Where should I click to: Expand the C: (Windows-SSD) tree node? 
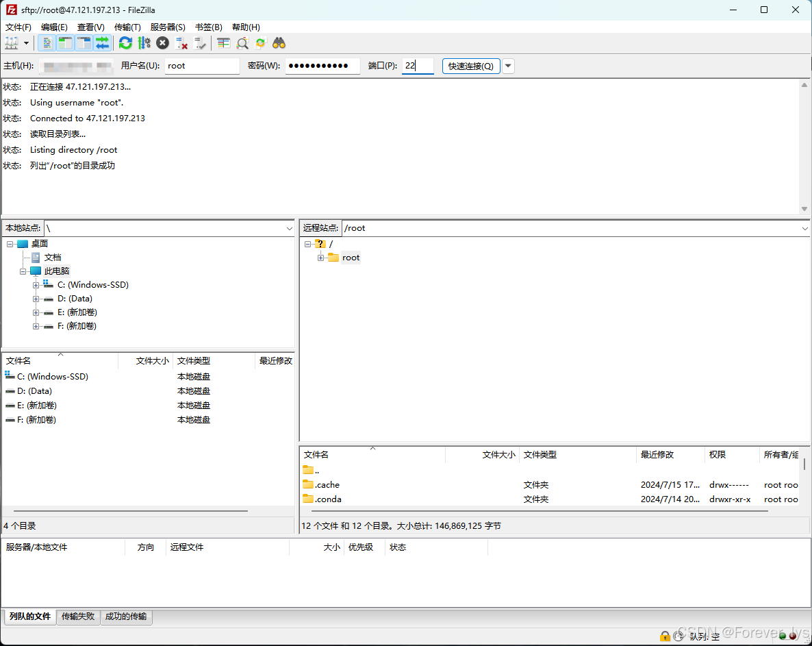[36, 285]
